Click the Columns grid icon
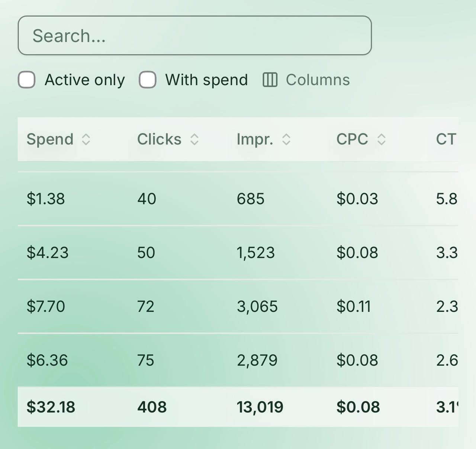Viewport: 476px width, 449px height. pos(270,80)
